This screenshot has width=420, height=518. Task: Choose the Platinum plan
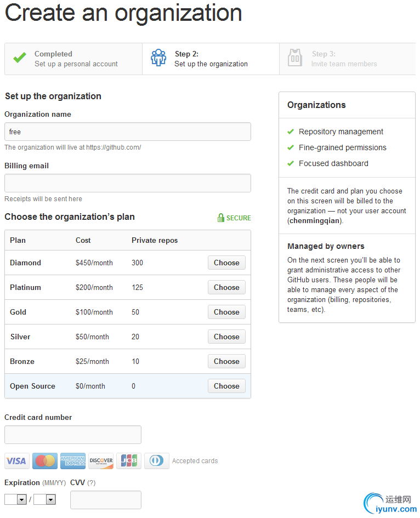click(226, 287)
